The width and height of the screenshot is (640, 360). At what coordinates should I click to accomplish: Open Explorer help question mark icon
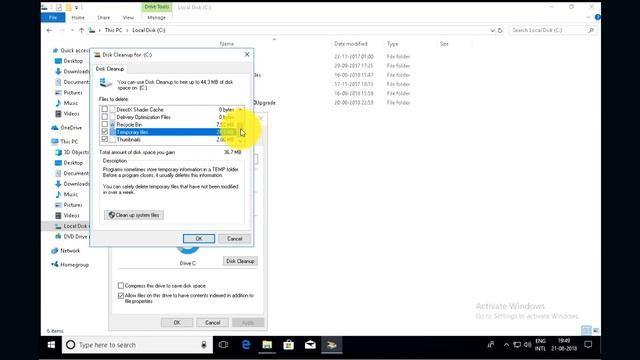[x=598, y=17]
